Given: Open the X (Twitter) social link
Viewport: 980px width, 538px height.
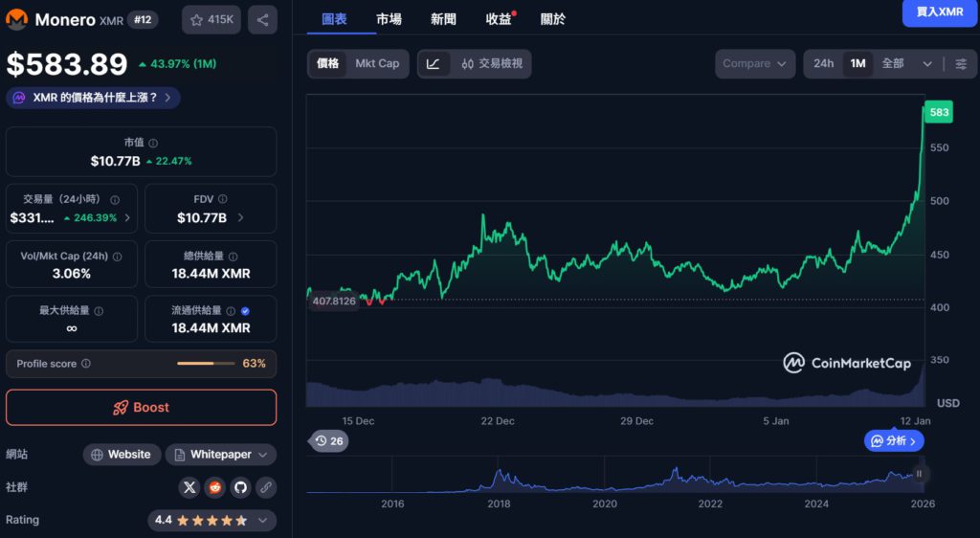Looking at the screenshot, I should tap(189, 487).
